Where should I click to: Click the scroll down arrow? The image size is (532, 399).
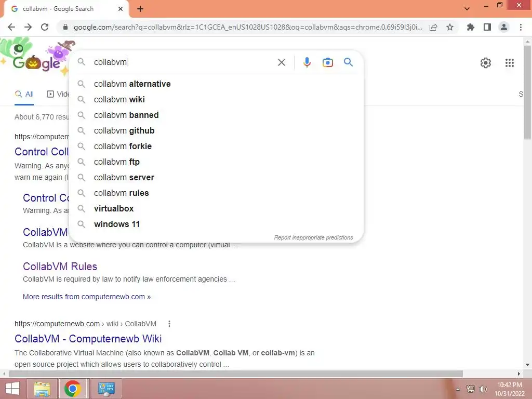tap(527, 365)
